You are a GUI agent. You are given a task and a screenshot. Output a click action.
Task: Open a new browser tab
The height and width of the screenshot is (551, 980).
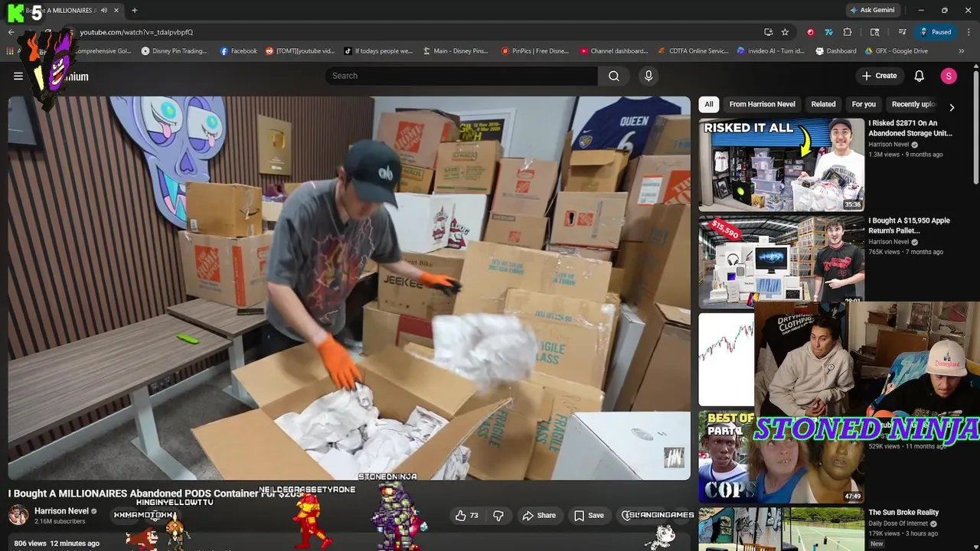point(135,10)
